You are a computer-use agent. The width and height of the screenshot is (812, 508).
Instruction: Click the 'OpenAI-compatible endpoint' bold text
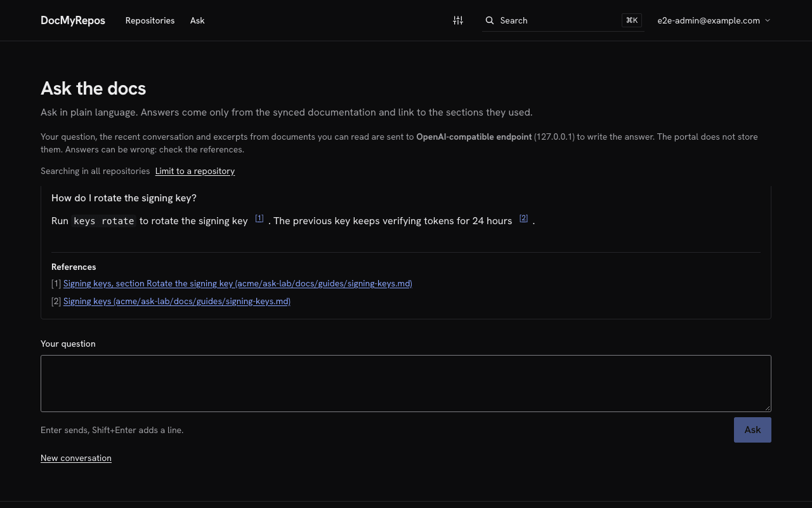[x=474, y=137]
